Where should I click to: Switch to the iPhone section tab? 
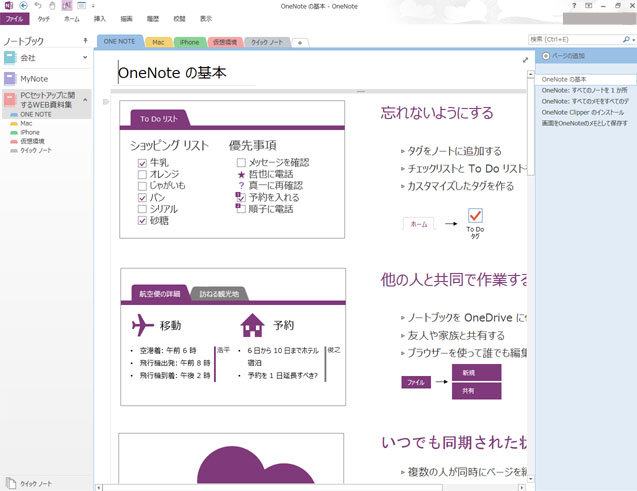pos(189,42)
